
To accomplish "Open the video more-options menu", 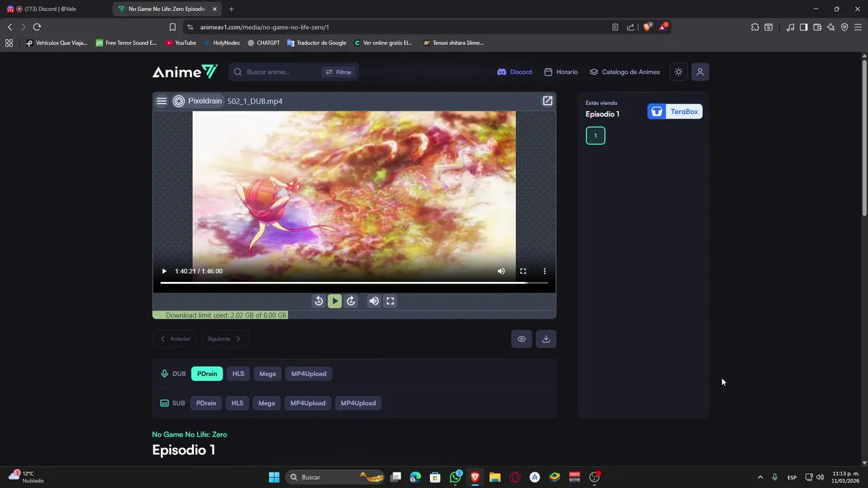I will 544,271.
